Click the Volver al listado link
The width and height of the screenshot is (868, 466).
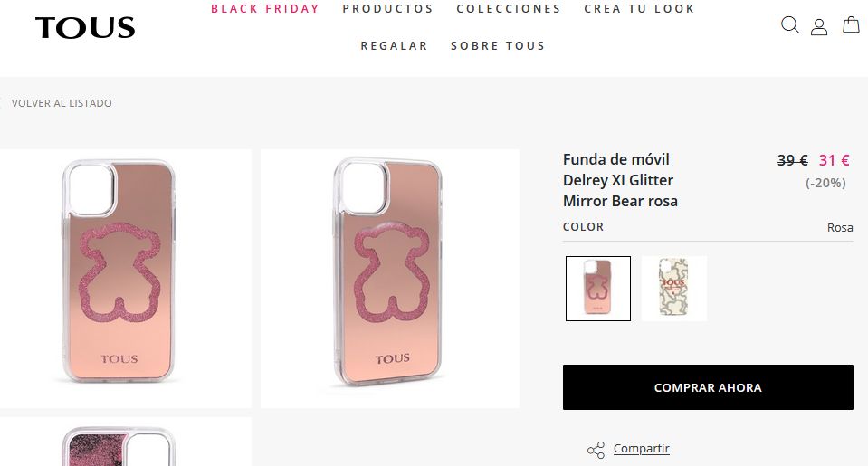62,103
